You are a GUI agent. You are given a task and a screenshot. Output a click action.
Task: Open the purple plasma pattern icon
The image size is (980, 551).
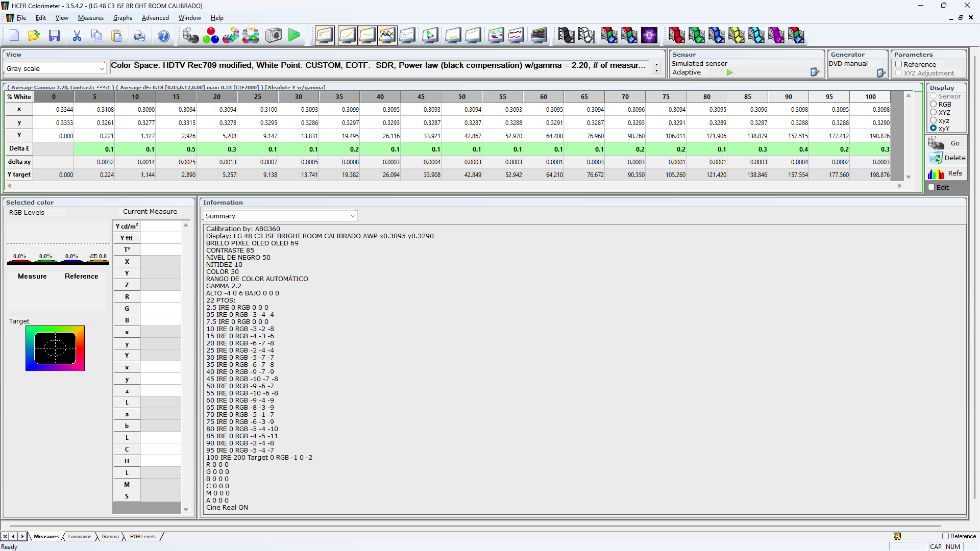(649, 36)
